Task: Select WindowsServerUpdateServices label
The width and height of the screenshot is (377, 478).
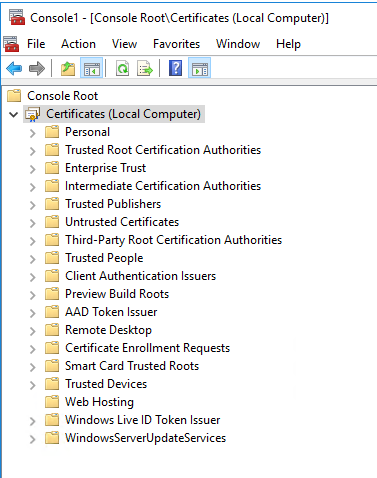Action: click(145, 438)
